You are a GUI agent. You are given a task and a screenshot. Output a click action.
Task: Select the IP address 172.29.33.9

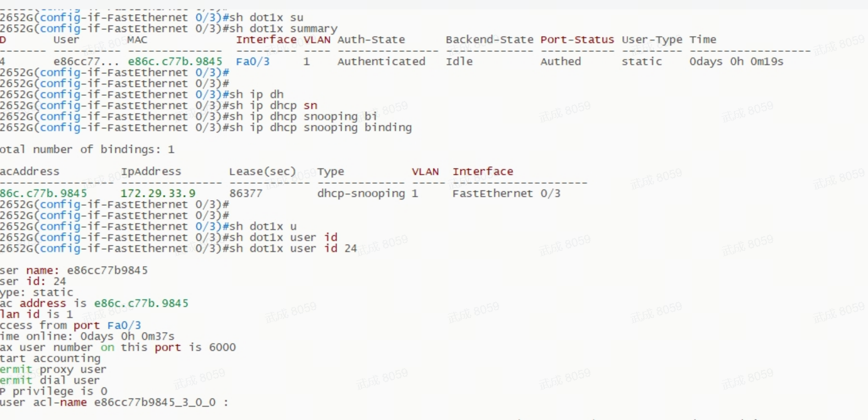pos(158,193)
